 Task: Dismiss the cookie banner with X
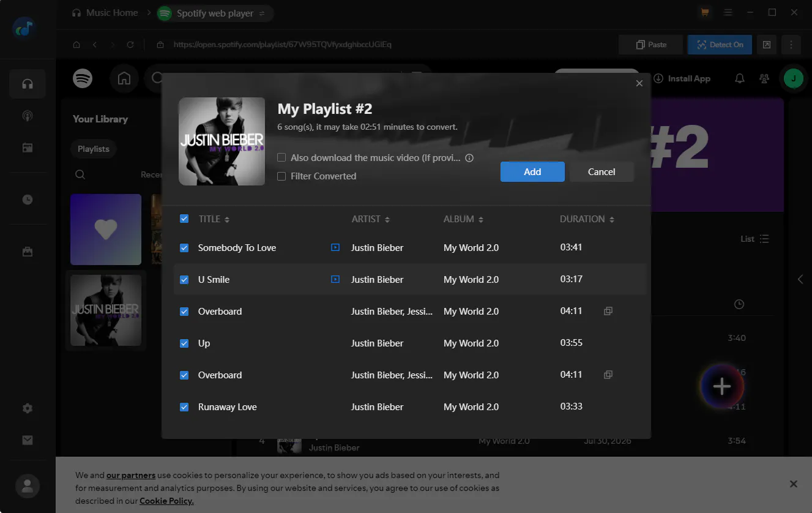(x=794, y=484)
